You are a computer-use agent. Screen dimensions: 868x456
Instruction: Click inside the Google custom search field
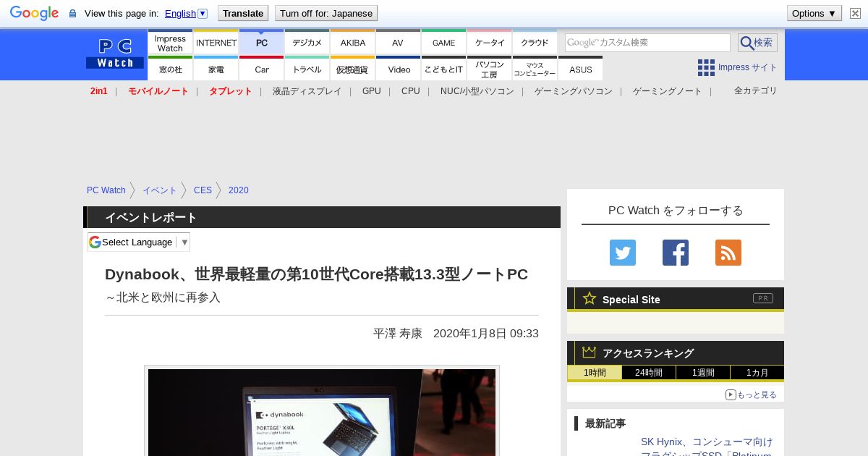647,43
